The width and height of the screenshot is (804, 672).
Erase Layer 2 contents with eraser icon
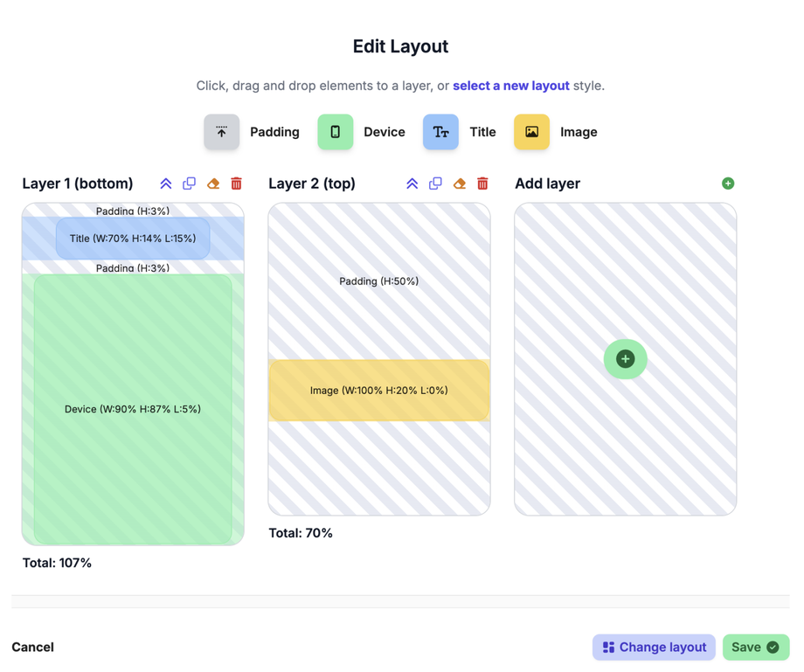coord(460,184)
